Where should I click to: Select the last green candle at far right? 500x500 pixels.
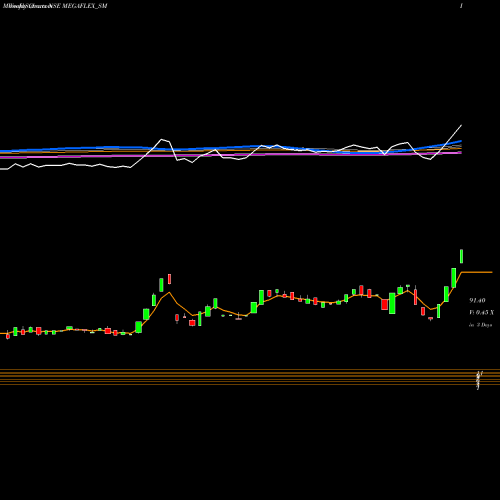[462, 256]
